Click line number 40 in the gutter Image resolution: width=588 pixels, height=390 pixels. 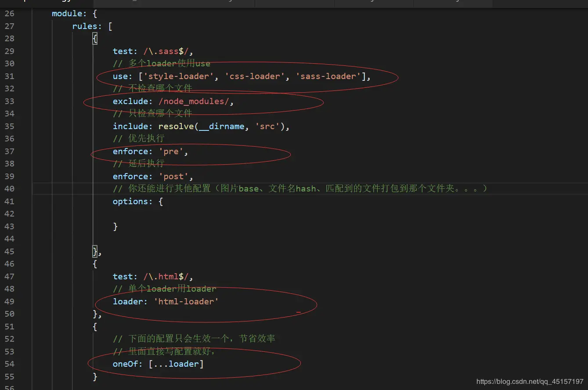[9, 189]
